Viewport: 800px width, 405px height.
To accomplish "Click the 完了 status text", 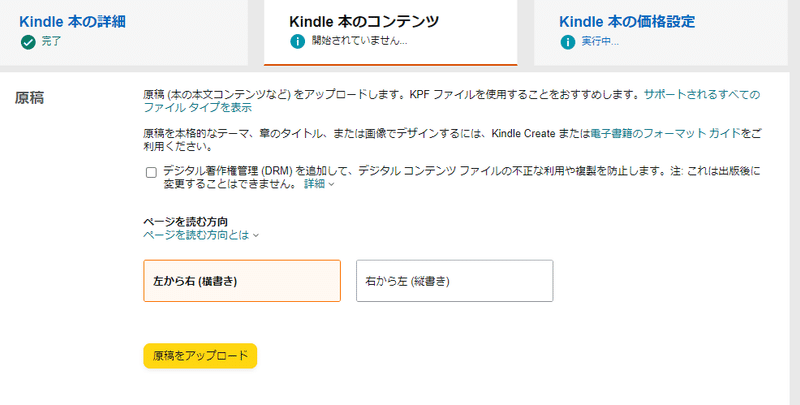I will tap(51, 41).
